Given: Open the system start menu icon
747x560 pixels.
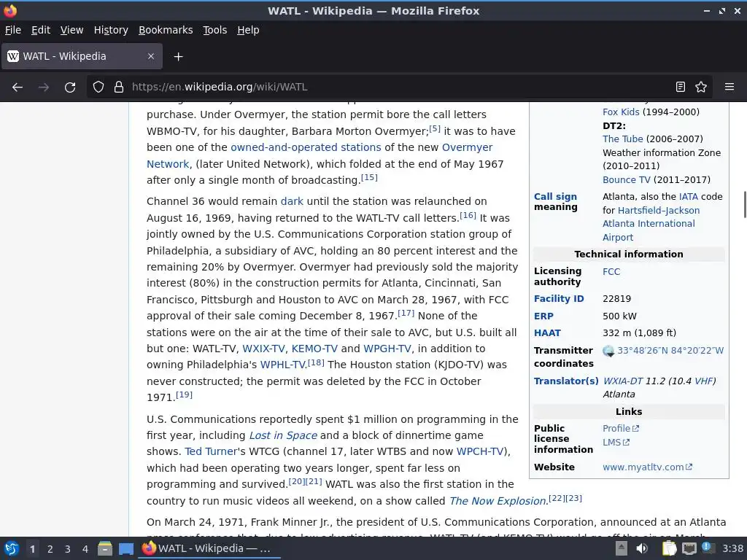Looking at the screenshot, I should click(12, 548).
